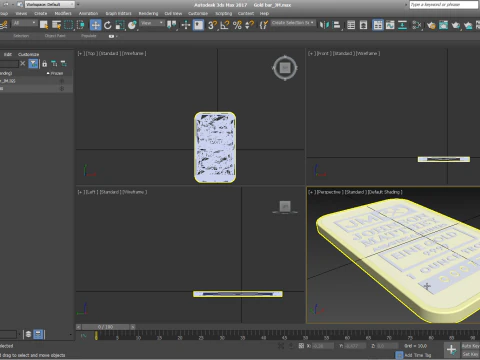
Task: Click the help search keyword field
Action: tap(444, 5)
